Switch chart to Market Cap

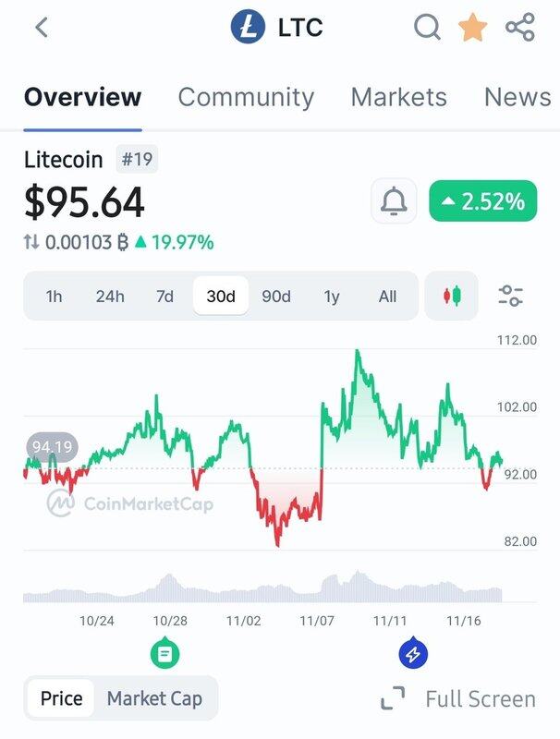[x=154, y=698]
